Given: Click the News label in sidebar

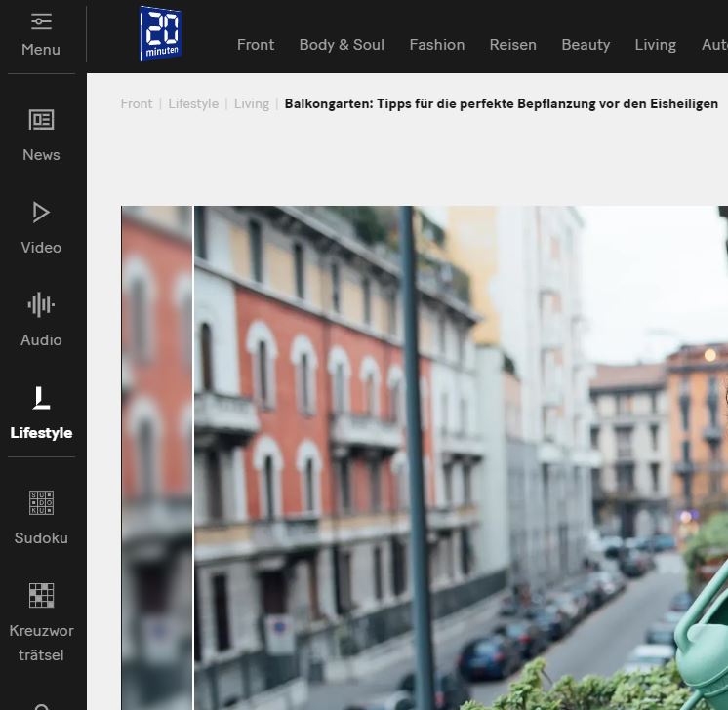Looking at the screenshot, I should tap(41, 154).
